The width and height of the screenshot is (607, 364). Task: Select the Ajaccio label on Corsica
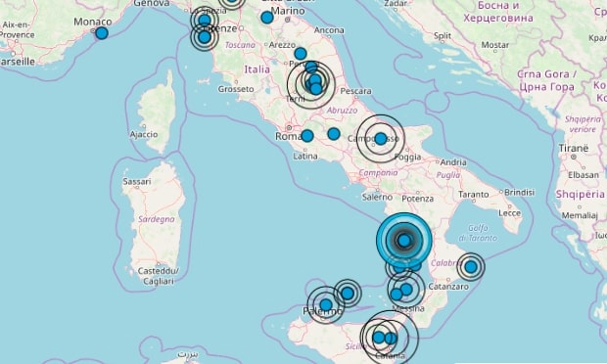[x=144, y=134]
